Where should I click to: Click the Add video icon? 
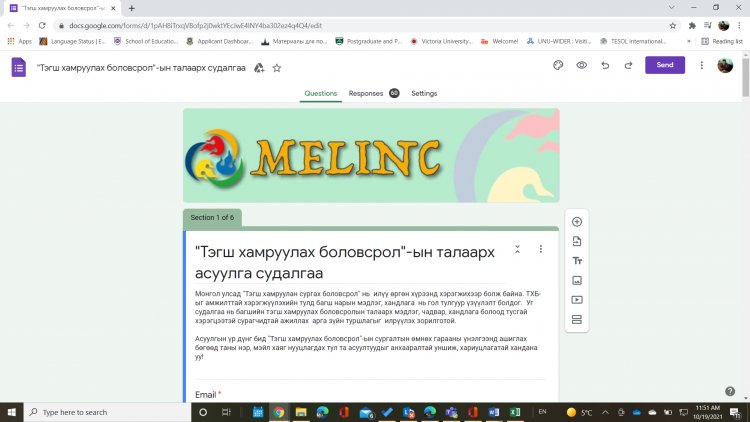coord(577,300)
